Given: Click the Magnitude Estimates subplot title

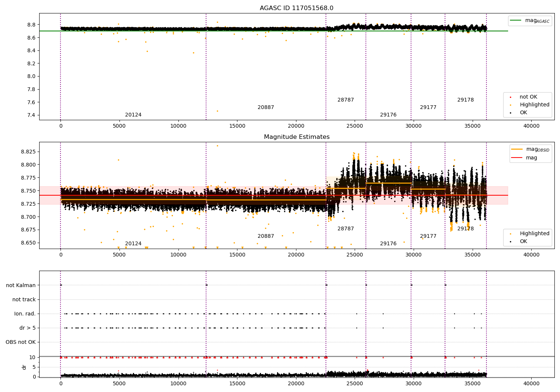Looking at the screenshot, I should click(296, 137).
